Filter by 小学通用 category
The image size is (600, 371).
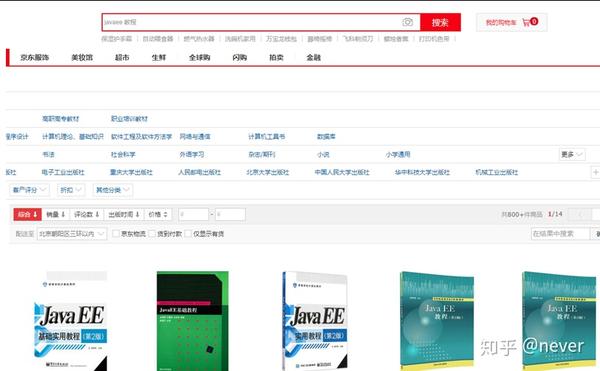pos(398,155)
